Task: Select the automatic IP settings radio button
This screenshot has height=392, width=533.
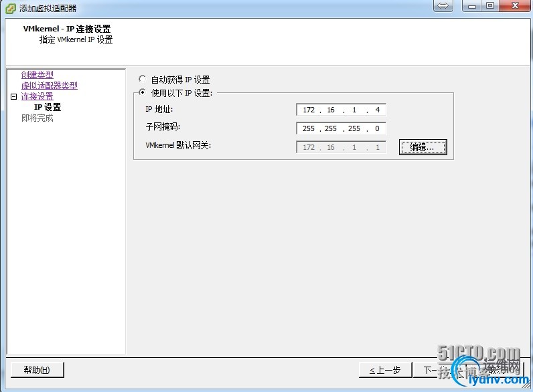Action: pos(143,79)
